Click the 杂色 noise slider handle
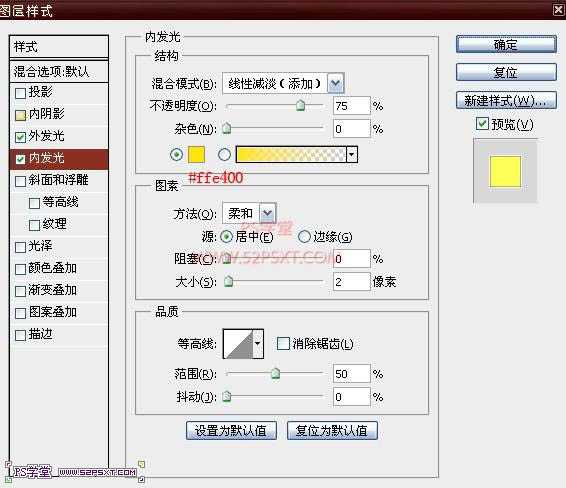 click(x=227, y=128)
